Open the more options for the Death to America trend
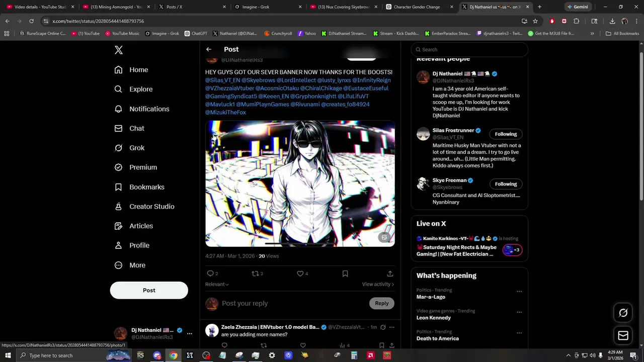The image size is (644, 362). [519, 333]
